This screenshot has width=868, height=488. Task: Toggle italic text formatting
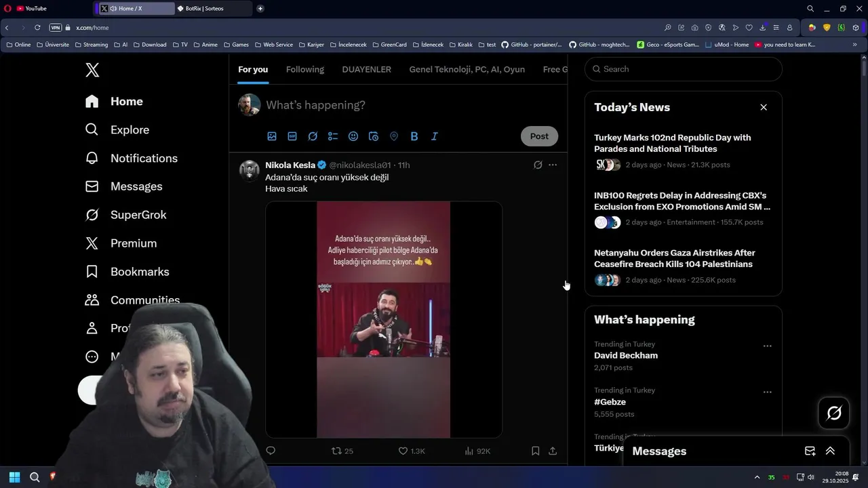coord(435,136)
